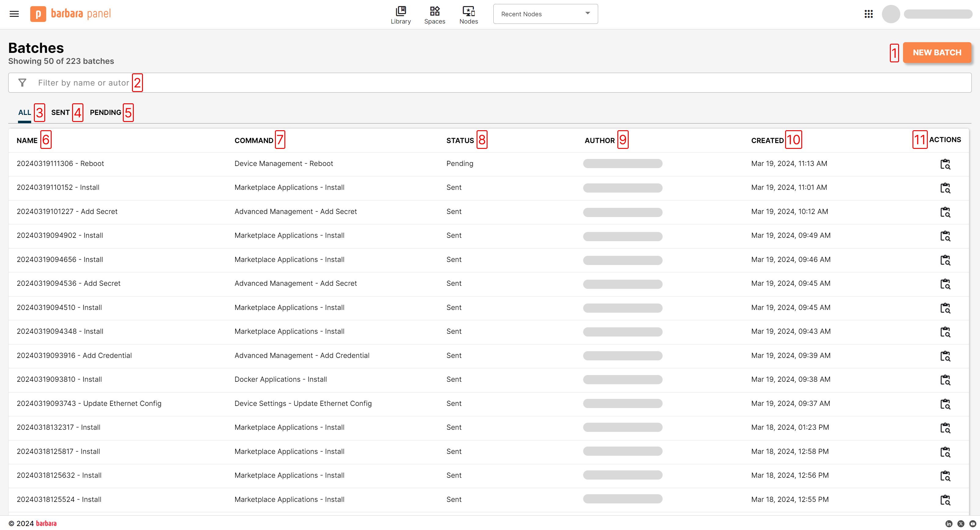View details of batch 20240319111306 Reboot
This screenshot has width=980, height=530.
[946, 164]
